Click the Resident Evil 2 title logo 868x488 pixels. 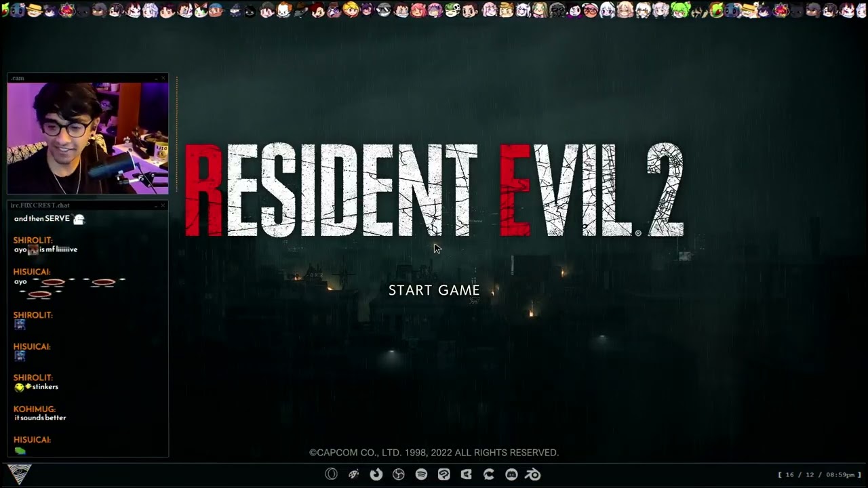click(434, 190)
